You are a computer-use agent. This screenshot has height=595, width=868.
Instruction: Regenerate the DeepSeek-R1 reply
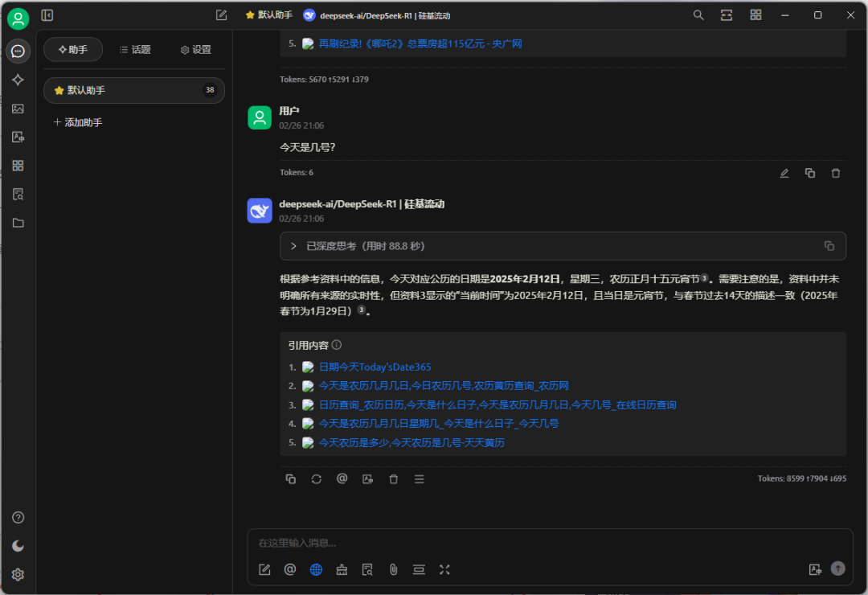(x=317, y=479)
